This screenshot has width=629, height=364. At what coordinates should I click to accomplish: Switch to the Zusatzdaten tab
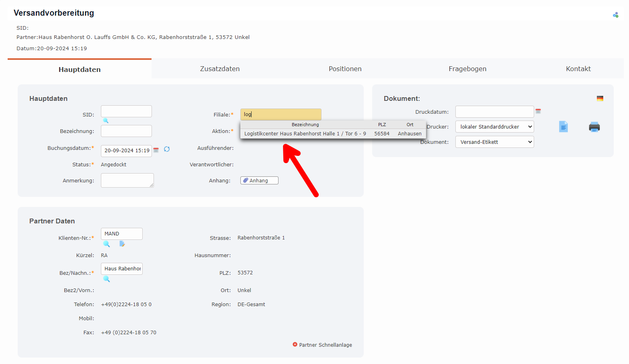point(219,68)
